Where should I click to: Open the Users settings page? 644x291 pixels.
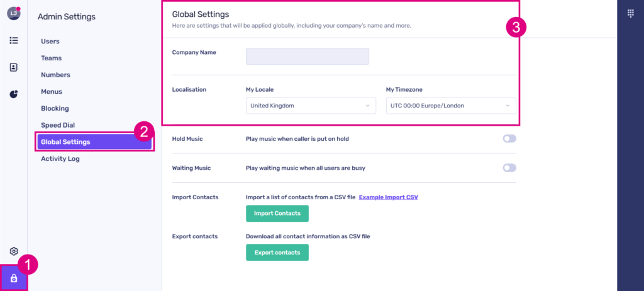click(x=50, y=41)
